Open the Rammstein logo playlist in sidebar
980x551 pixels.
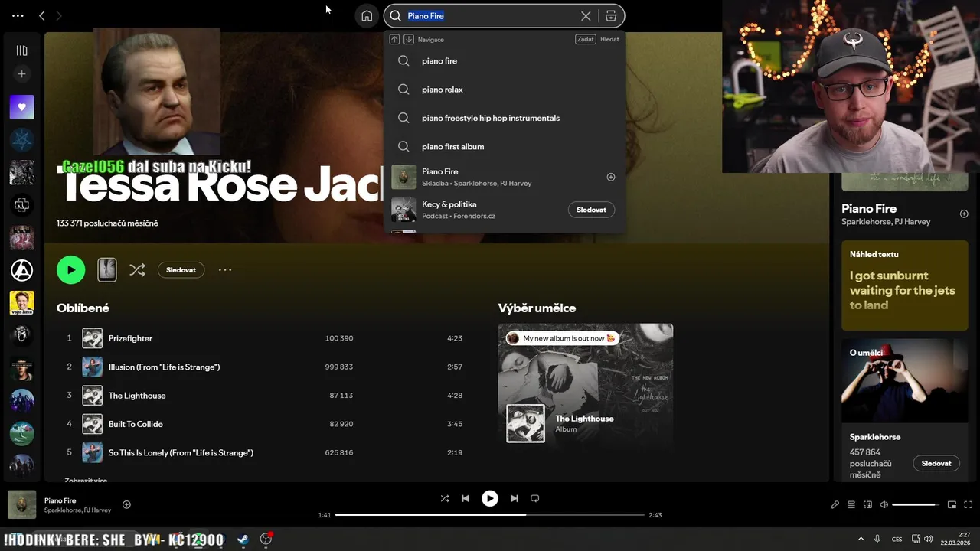click(x=21, y=204)
